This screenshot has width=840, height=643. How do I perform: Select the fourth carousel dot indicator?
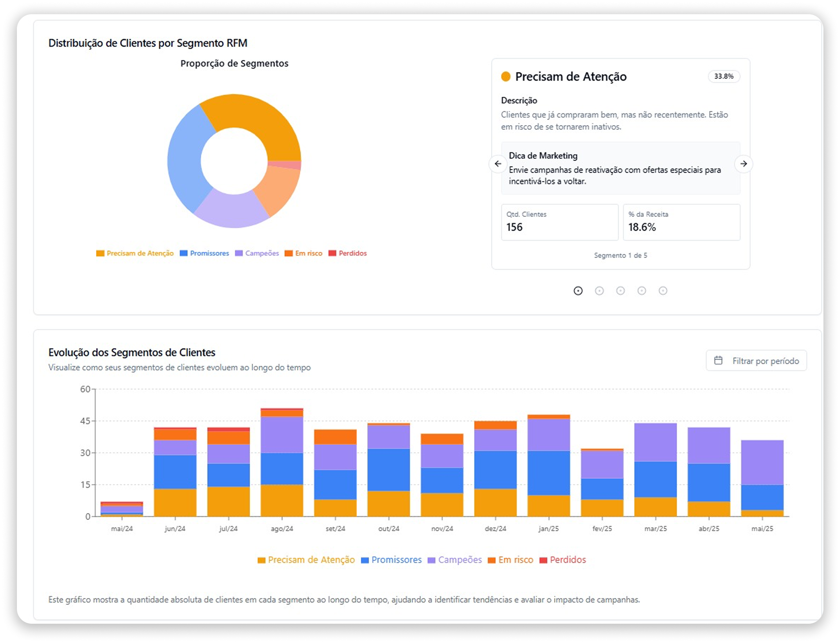[x=642, y=291]
